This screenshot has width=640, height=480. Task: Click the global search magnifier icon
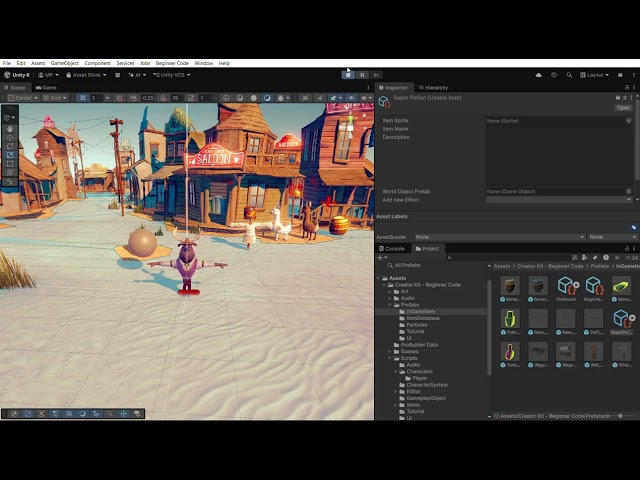click(569, 75)
